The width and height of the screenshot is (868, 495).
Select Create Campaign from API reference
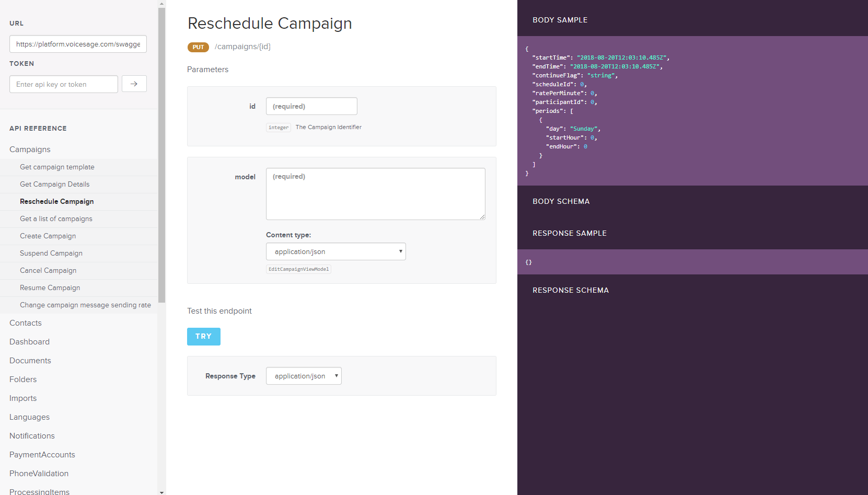pyautogui.click(x=48, y=236)
